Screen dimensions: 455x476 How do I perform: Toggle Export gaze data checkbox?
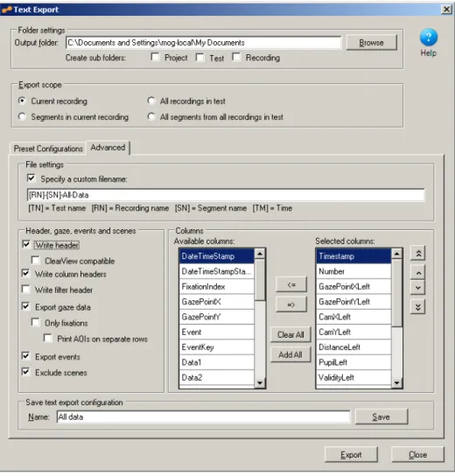click(26, 306)
